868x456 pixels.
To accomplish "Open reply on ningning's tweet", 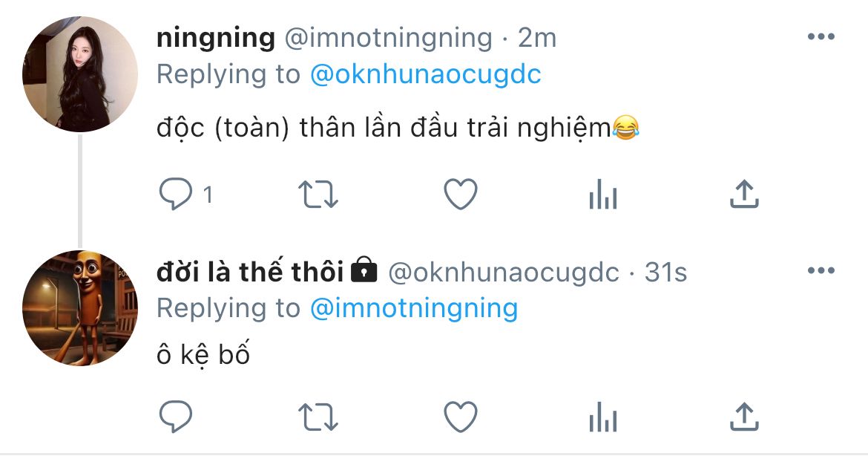I will tap(176, 195).
